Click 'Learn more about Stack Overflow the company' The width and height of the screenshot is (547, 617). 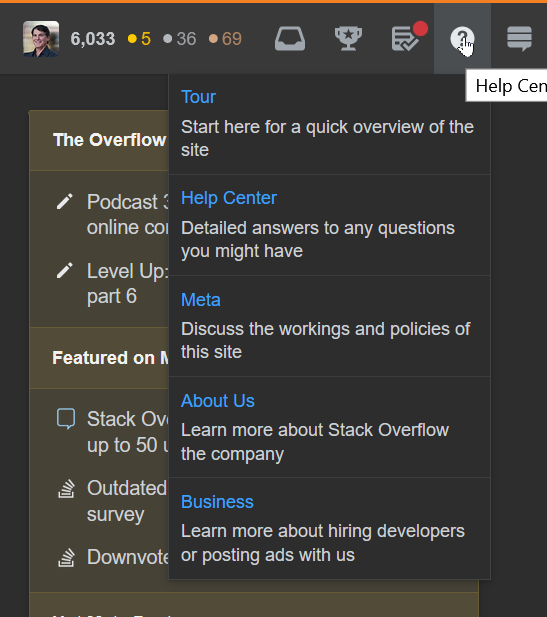(315, 442)
